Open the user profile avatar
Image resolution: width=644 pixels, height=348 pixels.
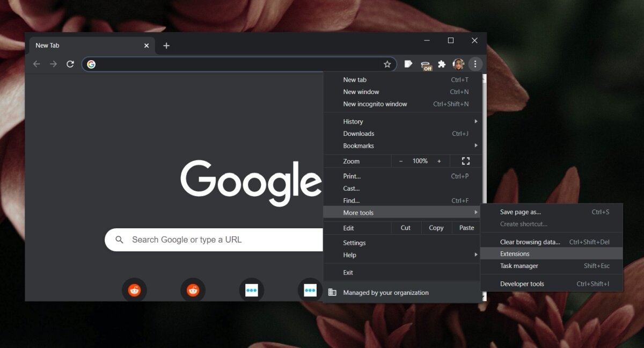(x=458, y=64)
